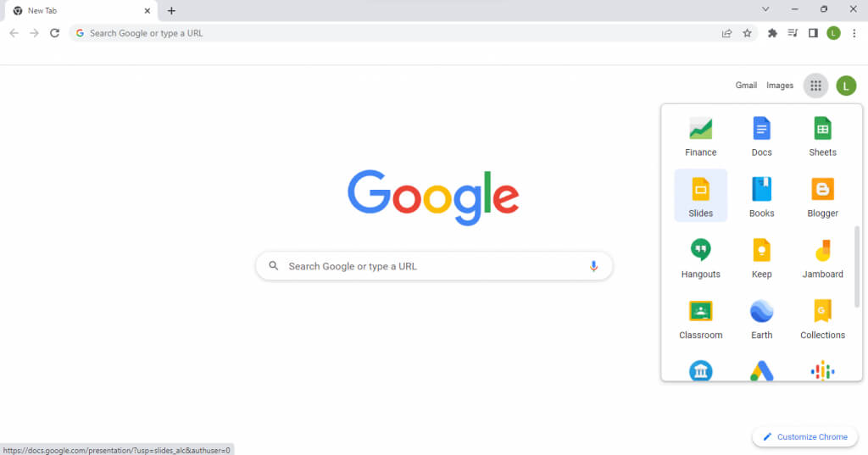868x455 pixels.
Task: Open Google Keep app
Action: [761, 257]
